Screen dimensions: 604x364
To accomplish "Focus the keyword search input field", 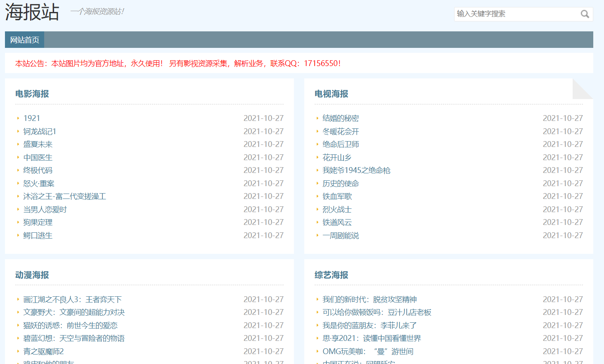I will tap(517, 14).
